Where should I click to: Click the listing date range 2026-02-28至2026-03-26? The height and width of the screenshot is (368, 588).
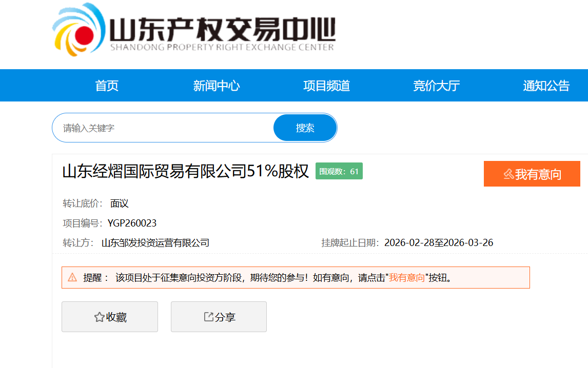[x=439, y=243]
